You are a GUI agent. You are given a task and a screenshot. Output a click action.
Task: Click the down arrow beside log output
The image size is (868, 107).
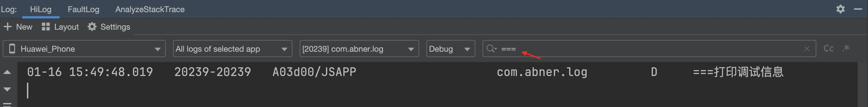tap(7, 89)
